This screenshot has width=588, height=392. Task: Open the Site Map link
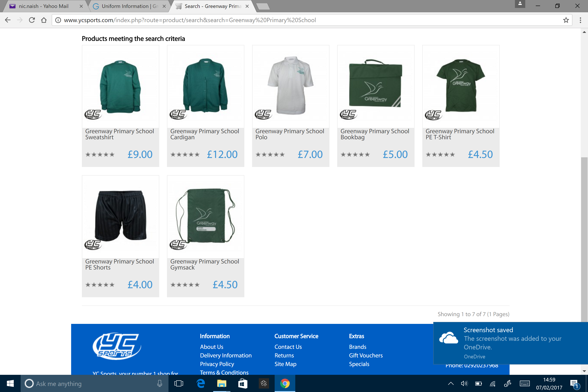(285, 364)
